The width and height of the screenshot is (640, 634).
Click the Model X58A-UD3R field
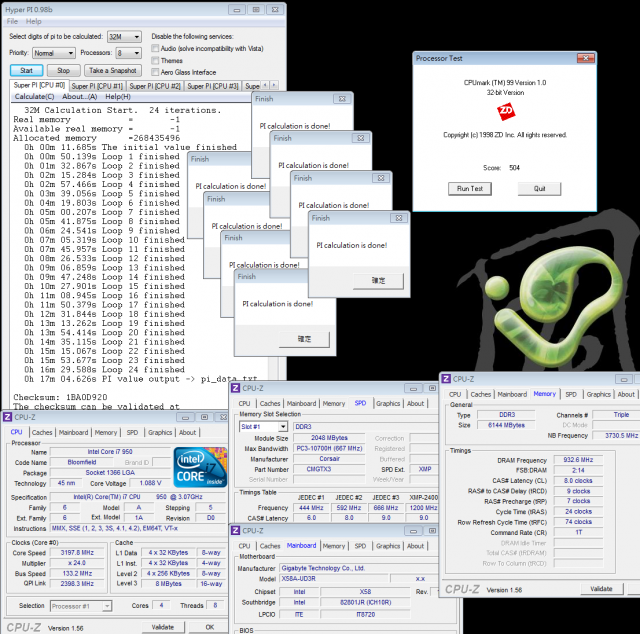pyautogui.click(x=333, y=578)
